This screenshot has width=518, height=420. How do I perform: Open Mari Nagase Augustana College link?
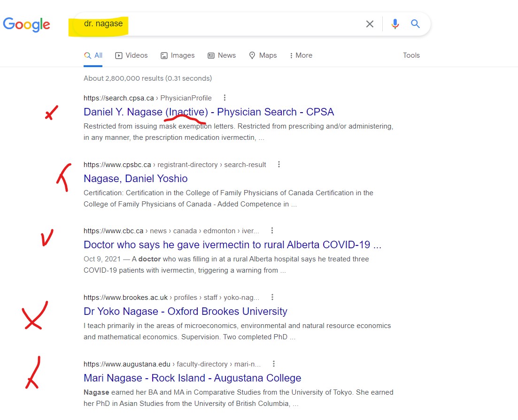click(x=192, y=378)
